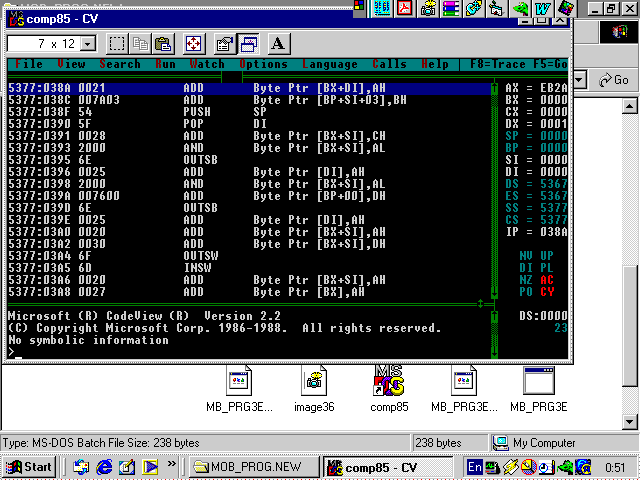Open the Calls menu in CodeView
The image size is (640, 481).
click(x=389, y=64)
